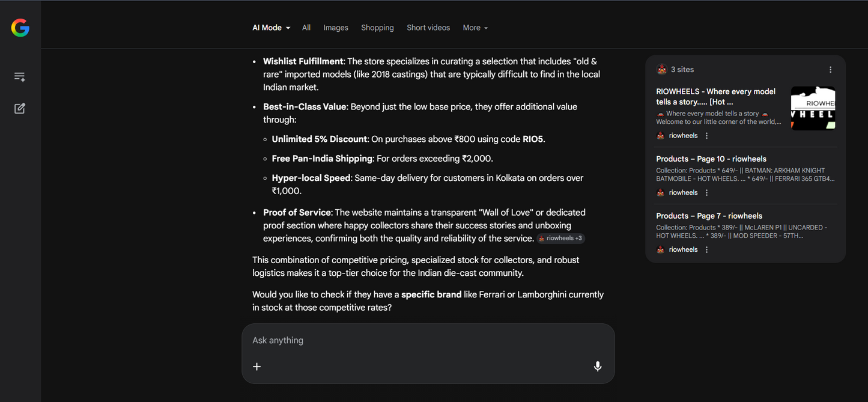Open options for Products Page 10 source
Image resolution: width=868 pixels, height=402 pixels.
pyautogui.click(x=707, y=193)
